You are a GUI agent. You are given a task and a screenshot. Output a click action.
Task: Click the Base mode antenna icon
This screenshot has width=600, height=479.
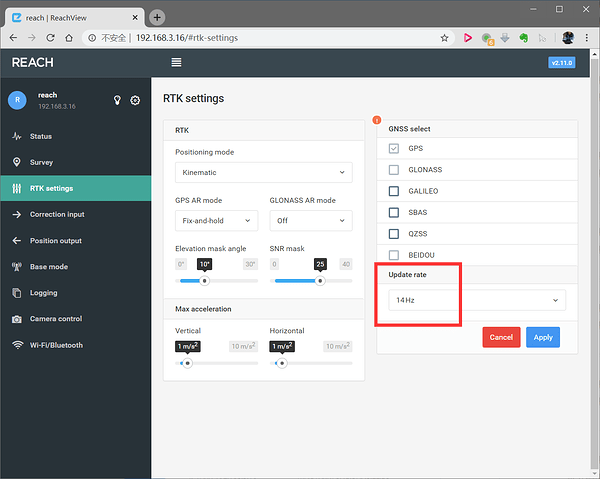(x=16, y=267)
